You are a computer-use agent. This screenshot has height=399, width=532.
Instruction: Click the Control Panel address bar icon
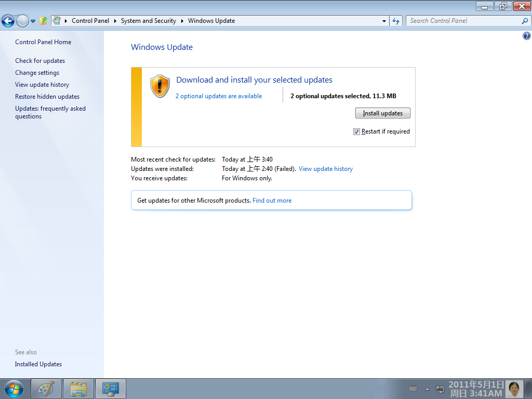click(57, 21)
